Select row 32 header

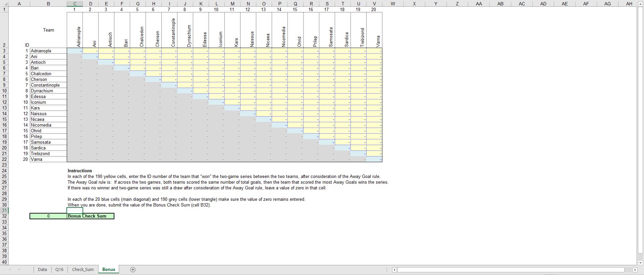click(4, 216)
